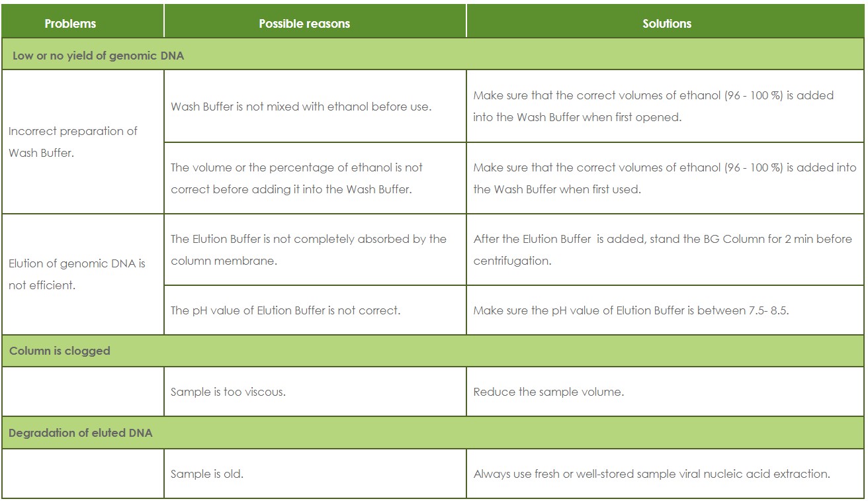Click the 'Incorrect preparation of Wash Buffer' cell

click(x=73, y=142)
